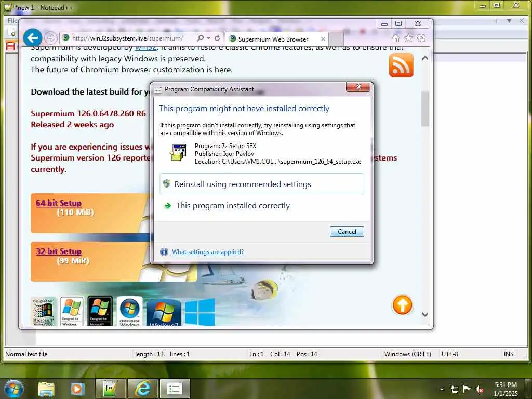Click Notepad++ tab list dropdown arrow
The height and width of the screenshot is (399, 532).
click(509, 21)
